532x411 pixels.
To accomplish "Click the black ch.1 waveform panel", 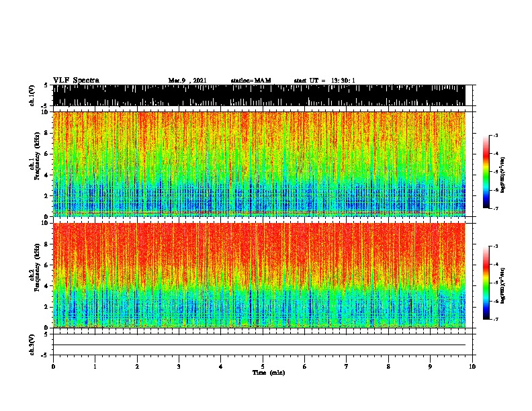I will (259, 95).
